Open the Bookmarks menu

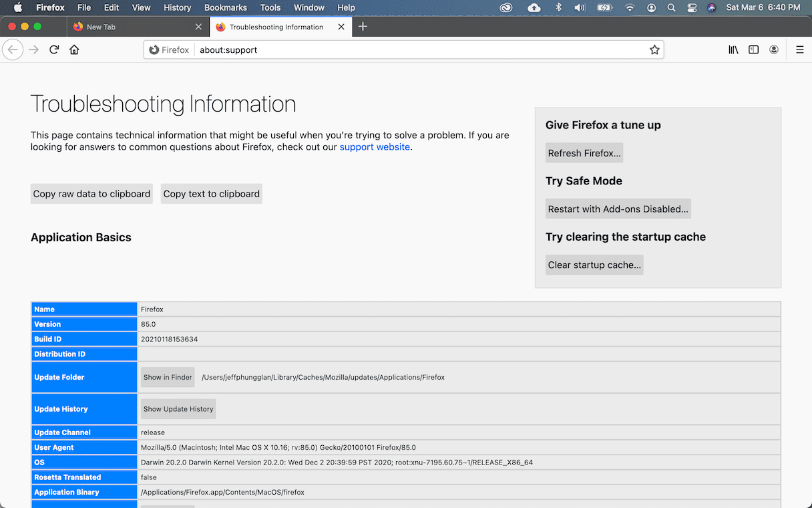coord(226,7)
